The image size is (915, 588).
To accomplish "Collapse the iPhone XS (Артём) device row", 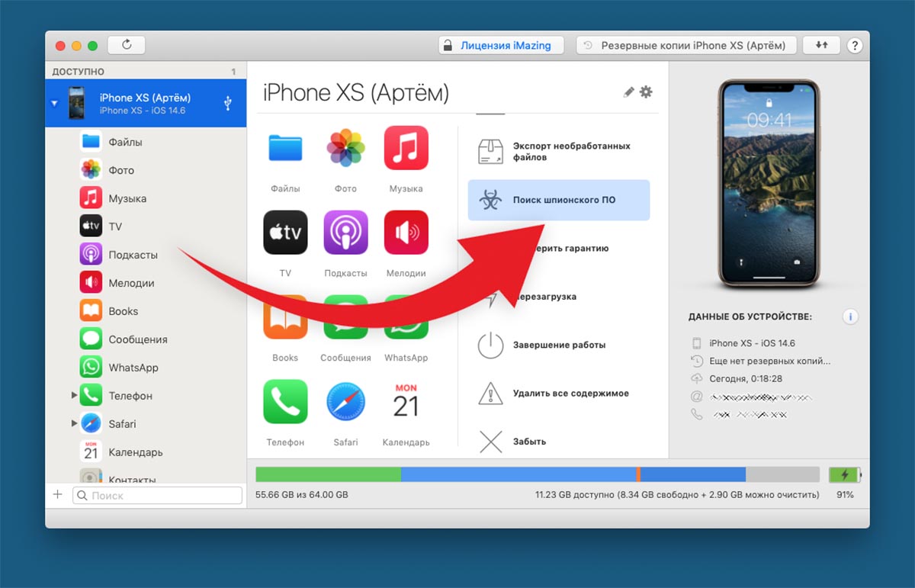I will coord(54,103).
